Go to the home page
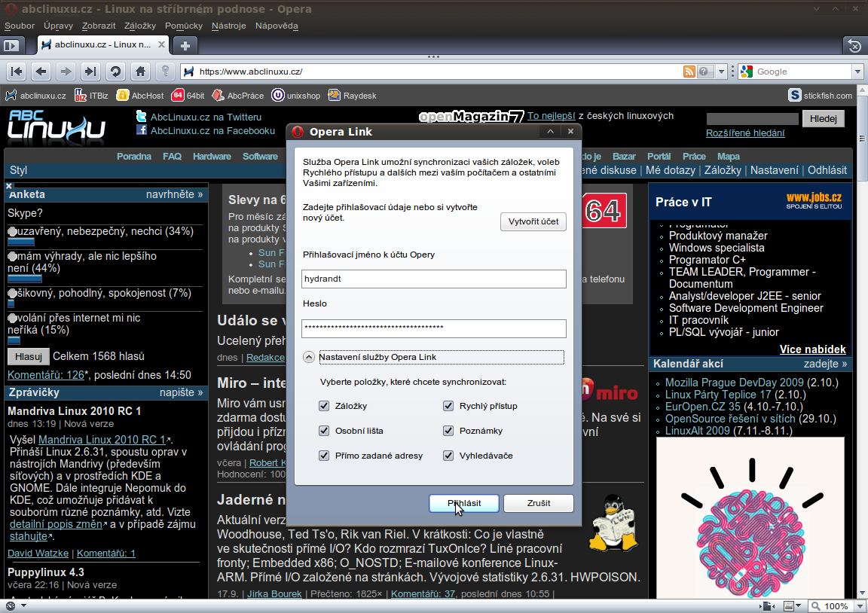 [140, 72]
